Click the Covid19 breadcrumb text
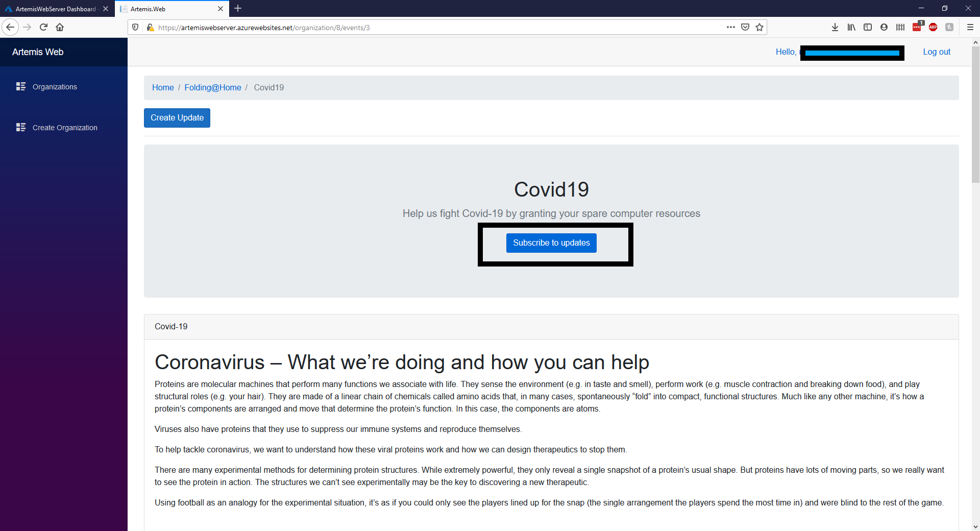 coord(269,87)
